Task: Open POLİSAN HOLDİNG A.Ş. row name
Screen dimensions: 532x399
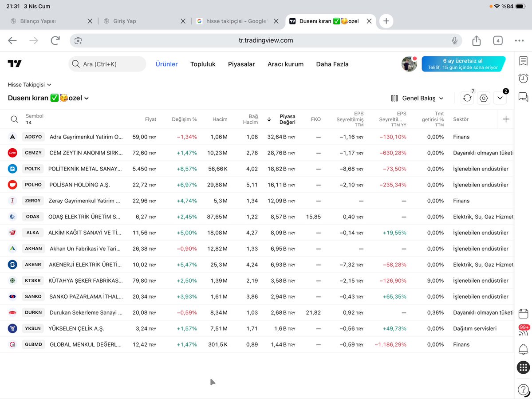Action: pos(80,185)
